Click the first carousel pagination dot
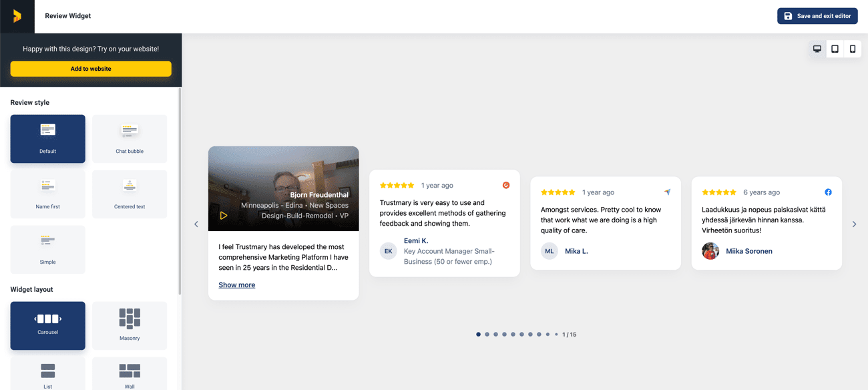Viewport: 868px width, 390px height. [478, 335]
